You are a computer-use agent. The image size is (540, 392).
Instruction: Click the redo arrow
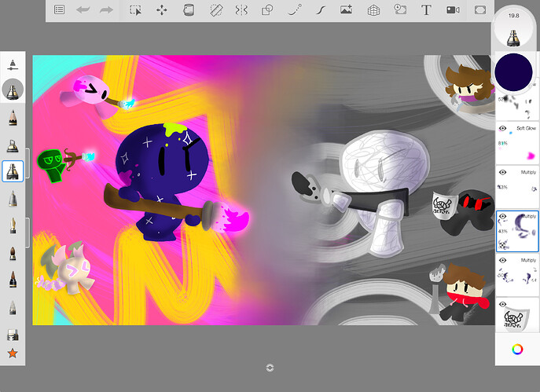pos(106,10)
